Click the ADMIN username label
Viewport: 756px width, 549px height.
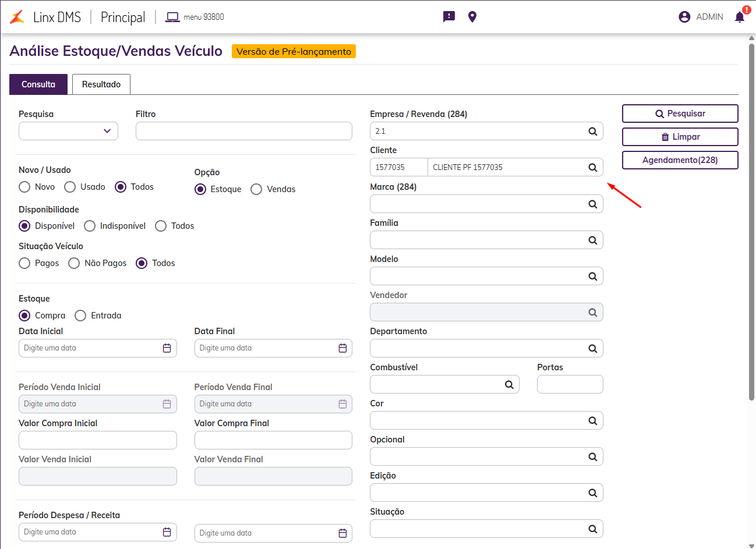pyautogui.click(x=709, y=17)
